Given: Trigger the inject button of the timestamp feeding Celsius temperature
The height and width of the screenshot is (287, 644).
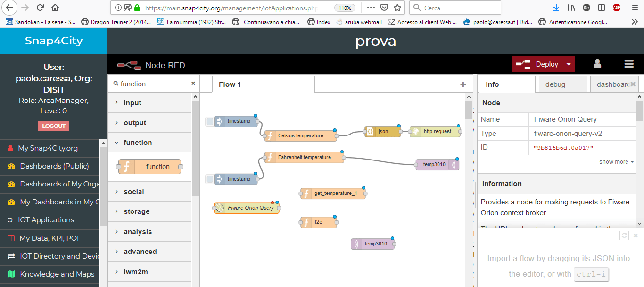Looking at the screenshot, I should tap(210, 121).
